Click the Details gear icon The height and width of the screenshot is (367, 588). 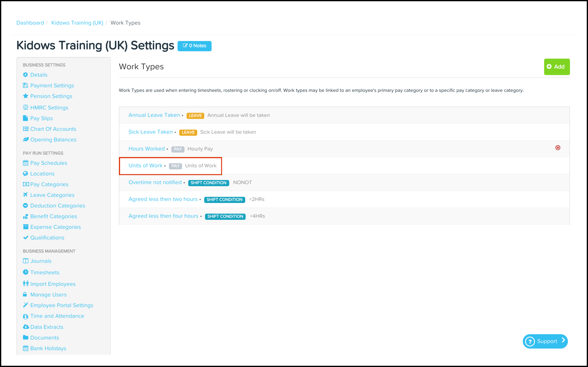(x=25, y=75)
